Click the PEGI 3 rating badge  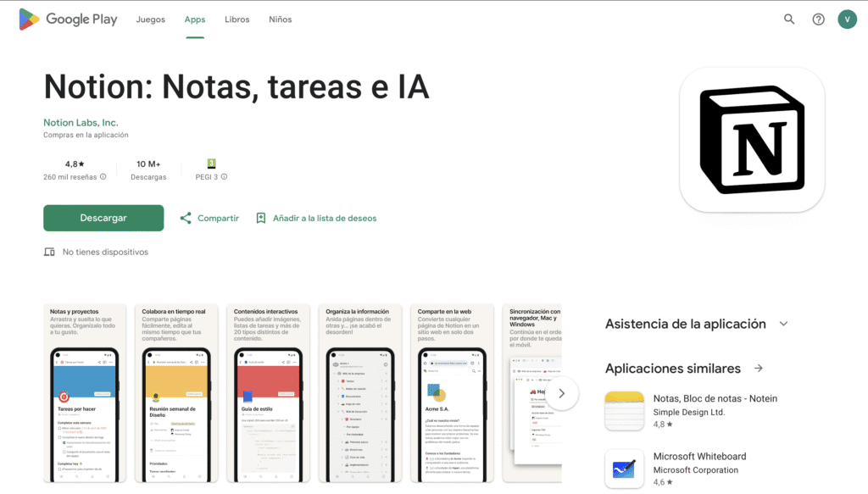[x=211, y=164]
